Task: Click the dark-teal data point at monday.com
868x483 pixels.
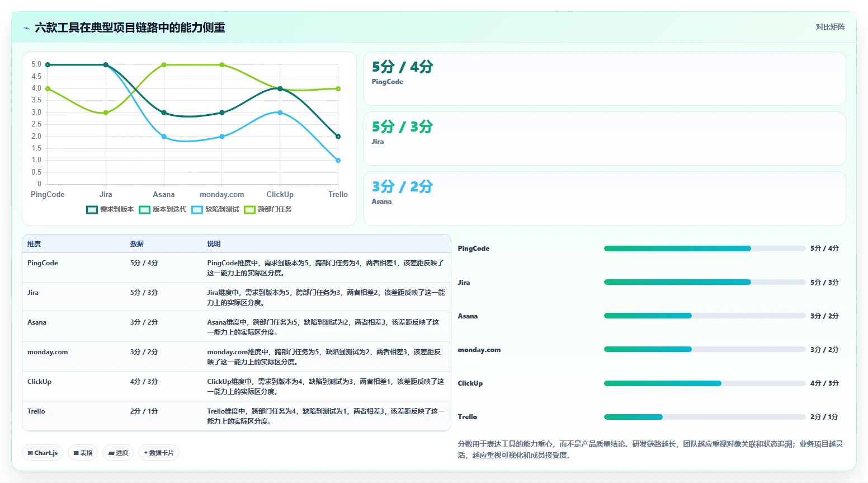Action: click(x=222, y=112)
